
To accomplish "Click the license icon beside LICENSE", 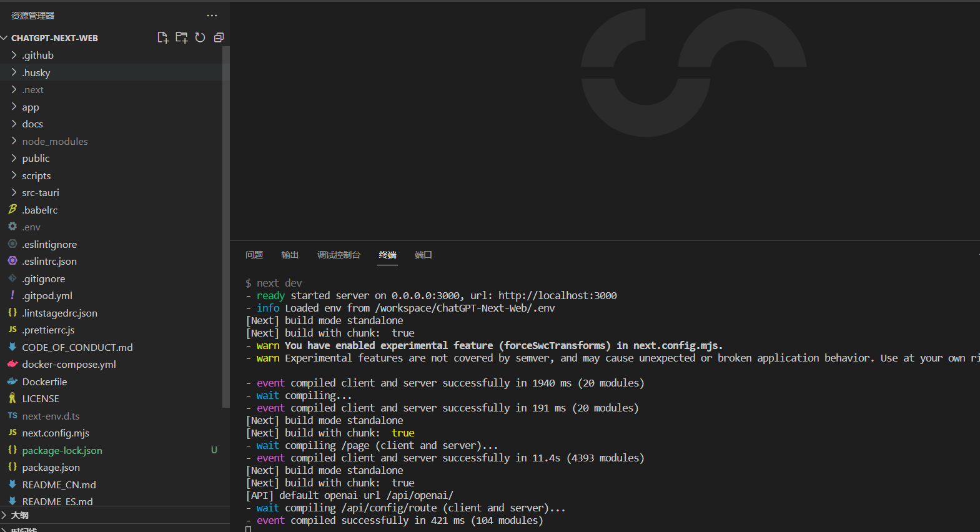I will tap(12, 398).
